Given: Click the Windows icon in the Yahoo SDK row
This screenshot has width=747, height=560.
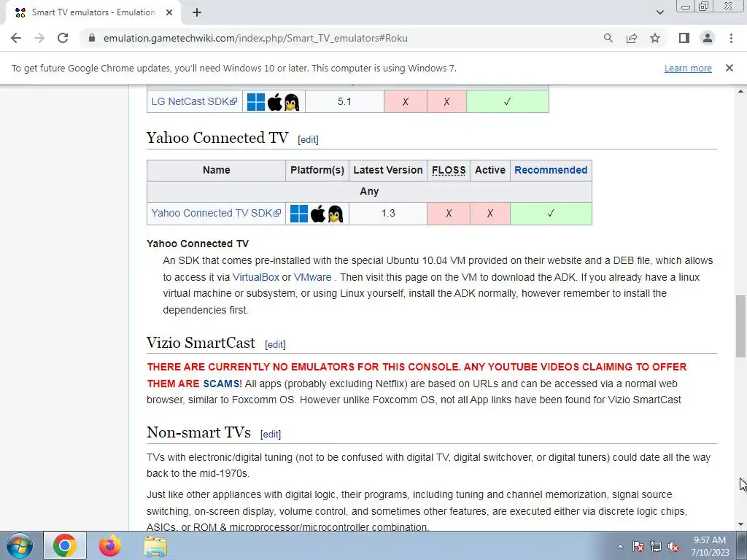Looking at the screenshot, I should click(x=299, y=214).
